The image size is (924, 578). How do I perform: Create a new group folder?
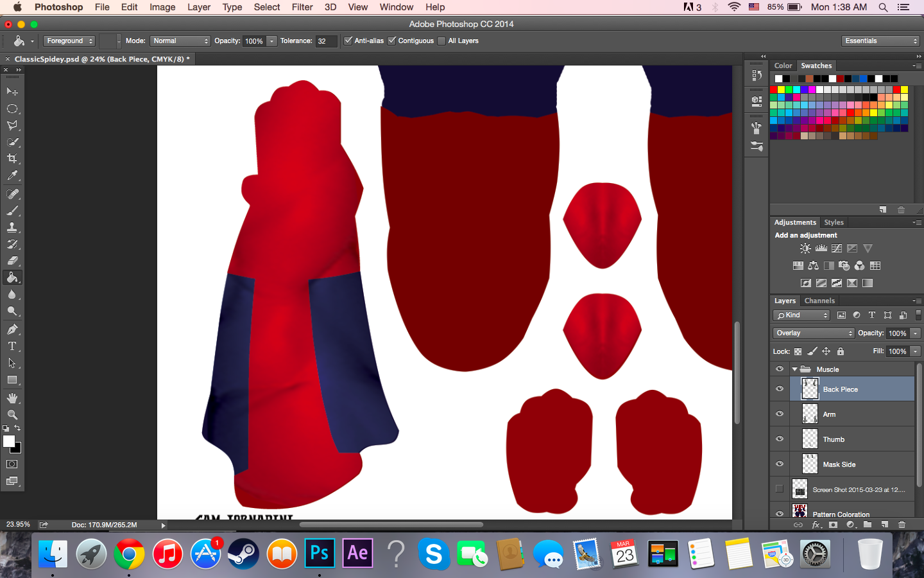click(x=868, y=525)
